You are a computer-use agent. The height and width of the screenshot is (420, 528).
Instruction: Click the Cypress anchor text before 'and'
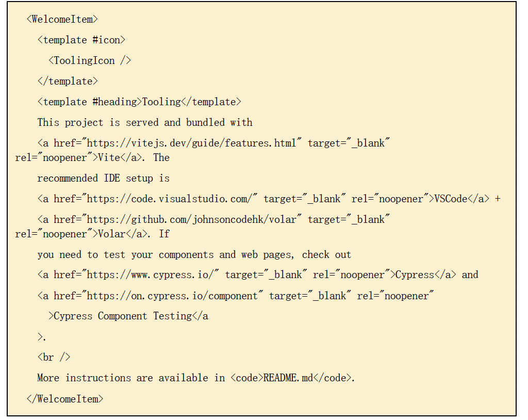[x=415, y=275]
